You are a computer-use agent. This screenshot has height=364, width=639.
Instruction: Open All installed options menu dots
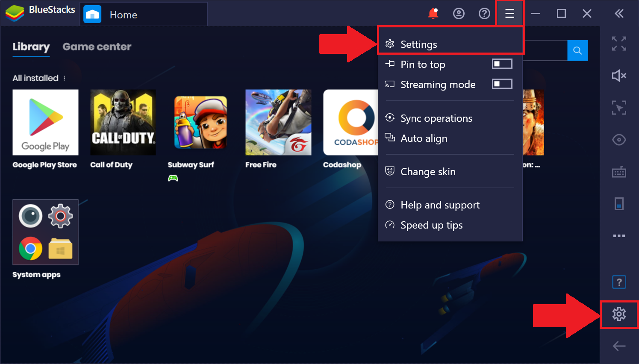[x=65, y=78]
